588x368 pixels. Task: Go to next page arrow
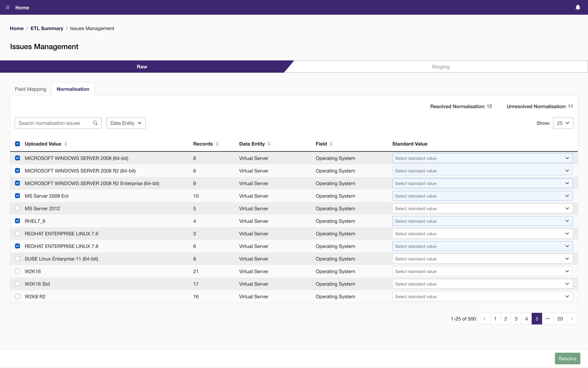click(572, 319)
